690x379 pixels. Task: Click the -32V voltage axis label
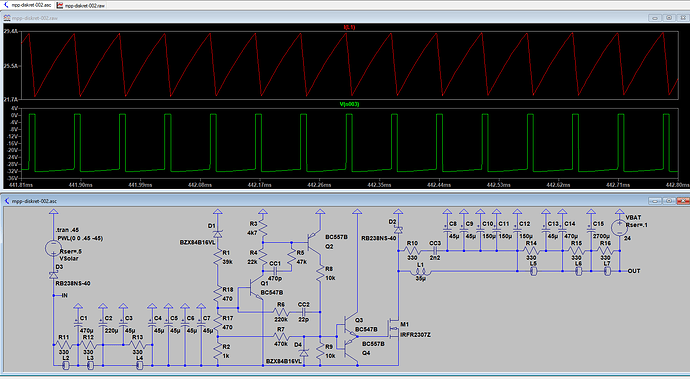pos(14,171)
